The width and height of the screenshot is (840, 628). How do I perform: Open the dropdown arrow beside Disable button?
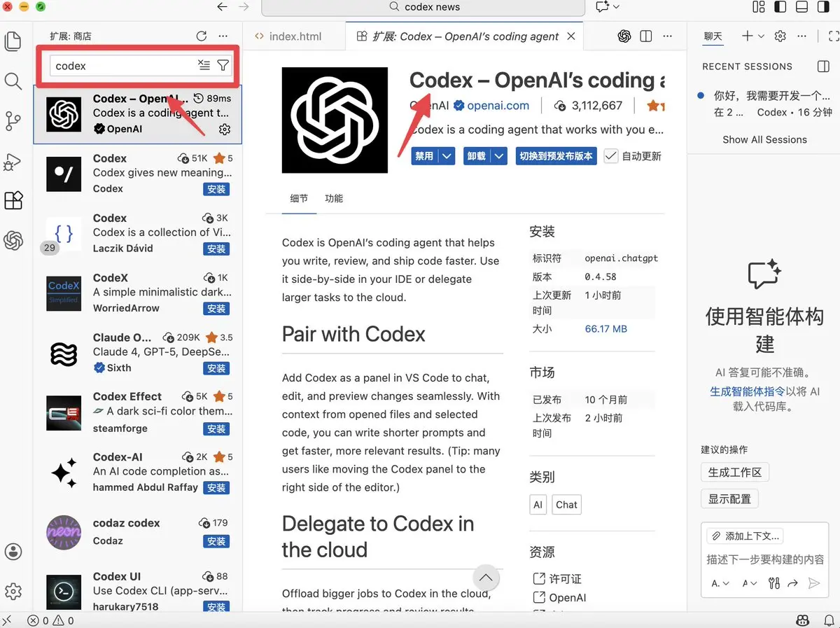[x=447, y=156]
